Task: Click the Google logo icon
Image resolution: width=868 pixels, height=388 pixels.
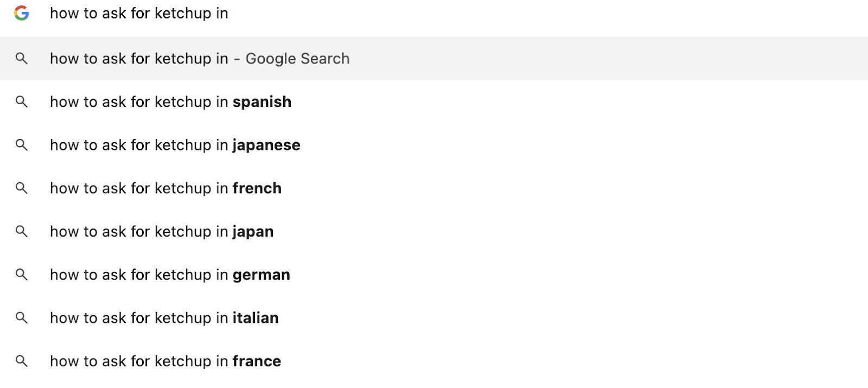Action: coord(22,13)
